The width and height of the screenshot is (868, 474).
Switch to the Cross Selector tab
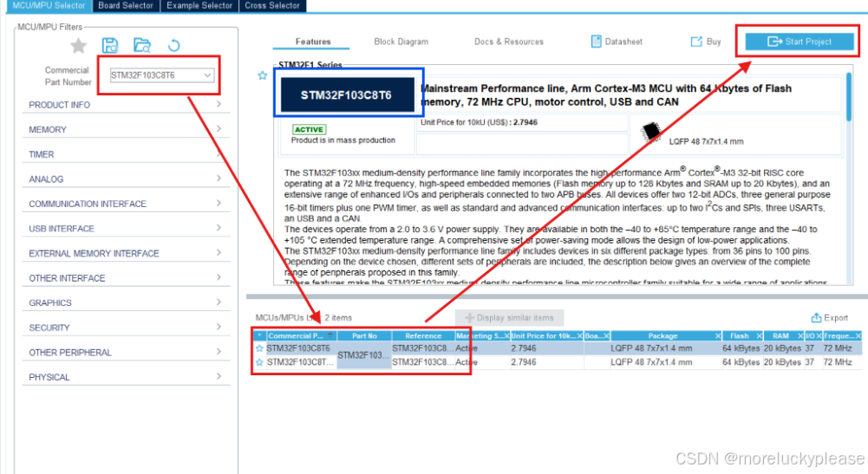[x=272, y=5]
